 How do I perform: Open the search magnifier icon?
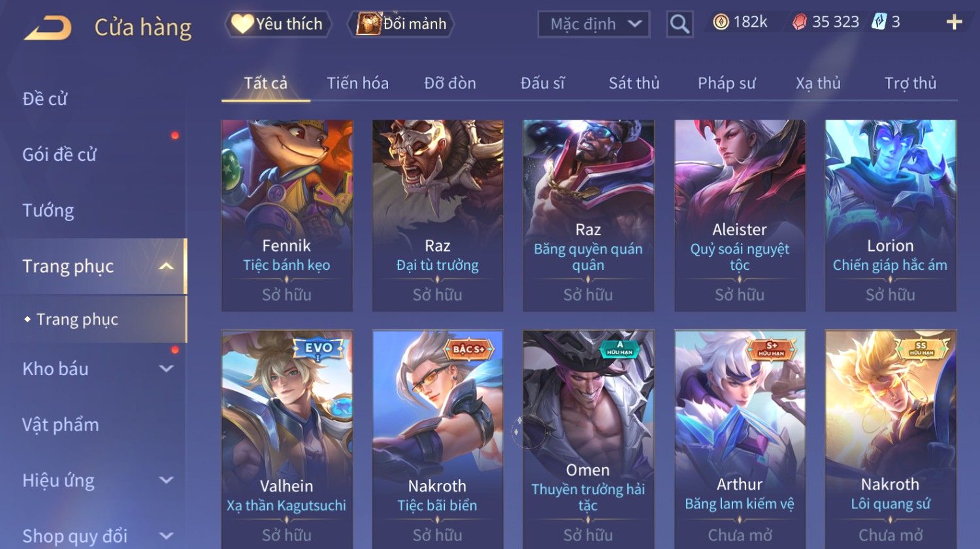pos(679,24)
